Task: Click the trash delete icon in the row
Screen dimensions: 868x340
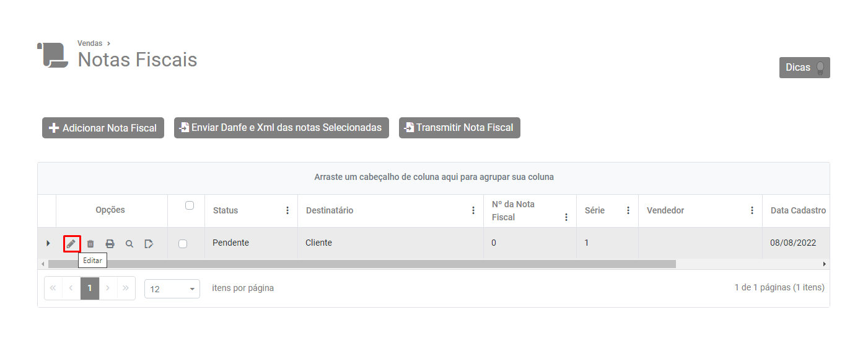Action: pyautogui.click(x=90, y=244)
